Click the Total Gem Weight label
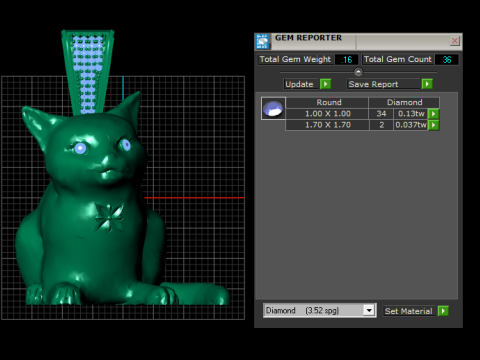 pos(295,59)
